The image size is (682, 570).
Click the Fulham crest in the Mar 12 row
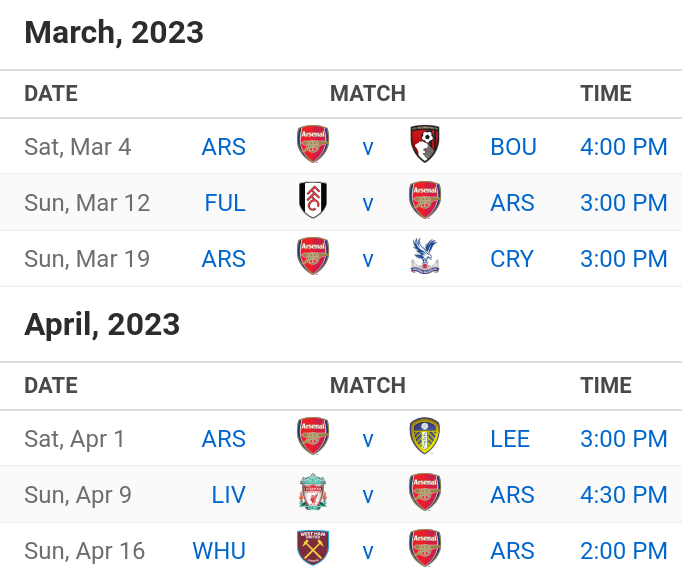click(313, 200)
